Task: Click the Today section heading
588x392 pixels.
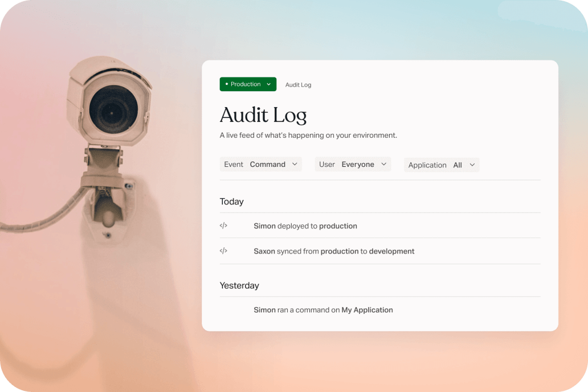Action: 231,202
